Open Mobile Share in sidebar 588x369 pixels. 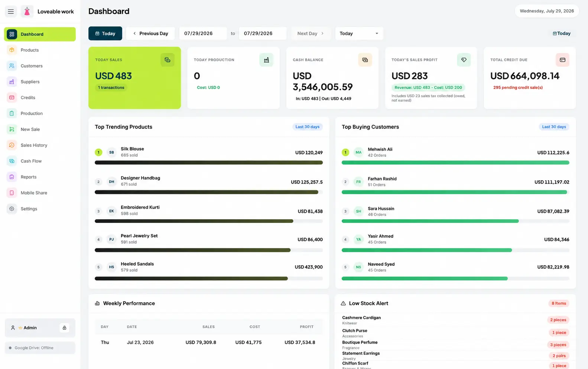tap(40, 193)
